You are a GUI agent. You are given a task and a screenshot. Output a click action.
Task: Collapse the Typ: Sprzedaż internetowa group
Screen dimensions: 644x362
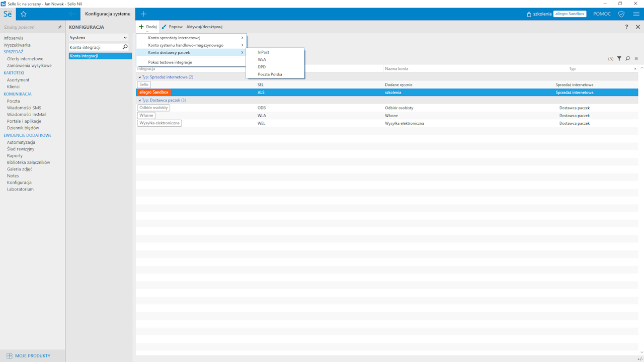(140, 77)
